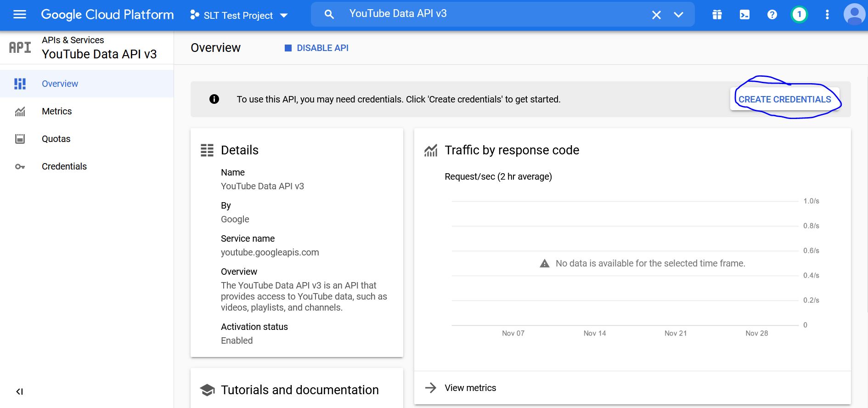868x408 pixels.
Task: Collapse the left sidebar navigation panel
Action: coord(19,391)
